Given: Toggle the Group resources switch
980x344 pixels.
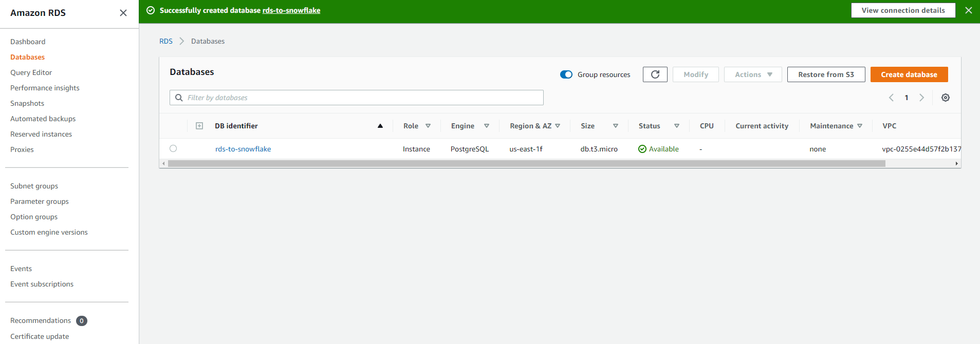Looking at the screenshot, I should click(566, 74).
